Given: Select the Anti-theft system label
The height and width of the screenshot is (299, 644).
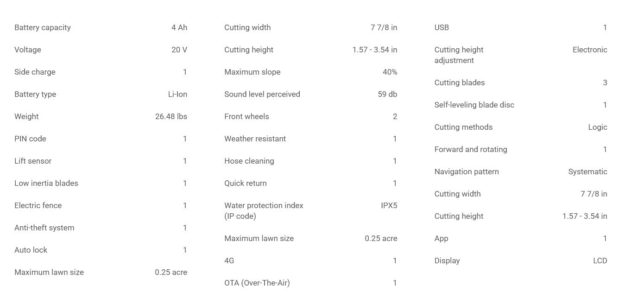Looking at the screenshot, I should pos(44,228).
